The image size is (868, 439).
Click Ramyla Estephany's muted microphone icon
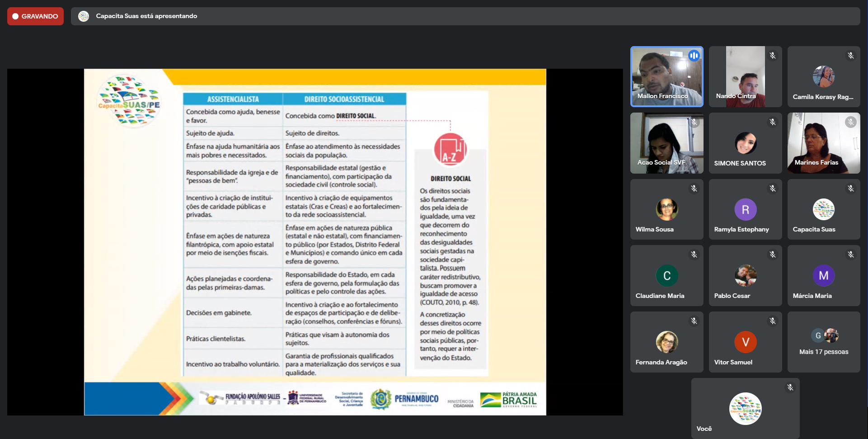[x=773, y=189]
